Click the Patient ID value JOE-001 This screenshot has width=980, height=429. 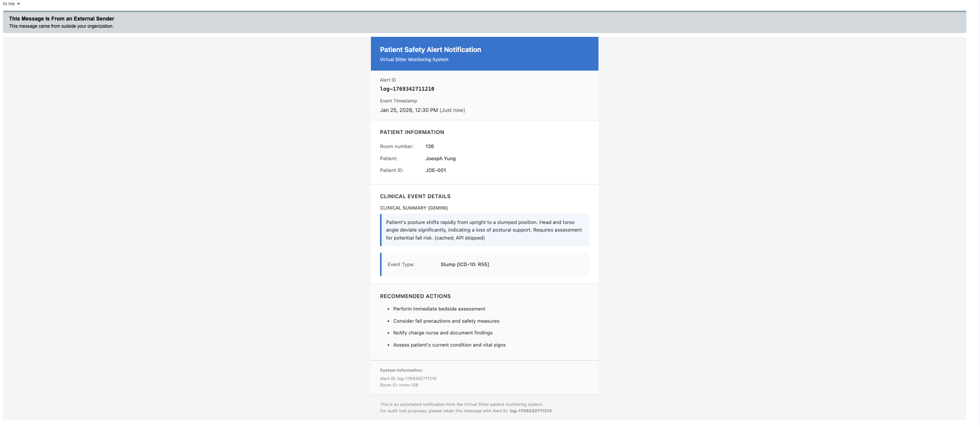(435, 170)
